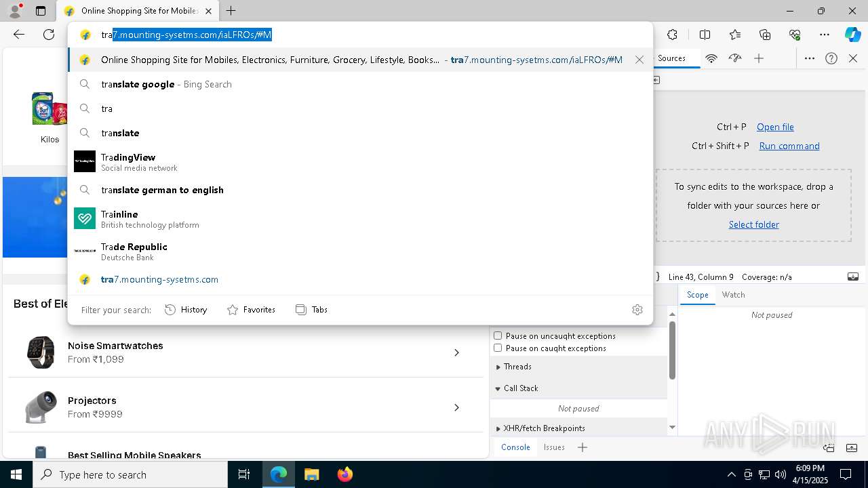Select the 'translate' search suggestion
Screen dimensions: 868x488
[360, 133]
